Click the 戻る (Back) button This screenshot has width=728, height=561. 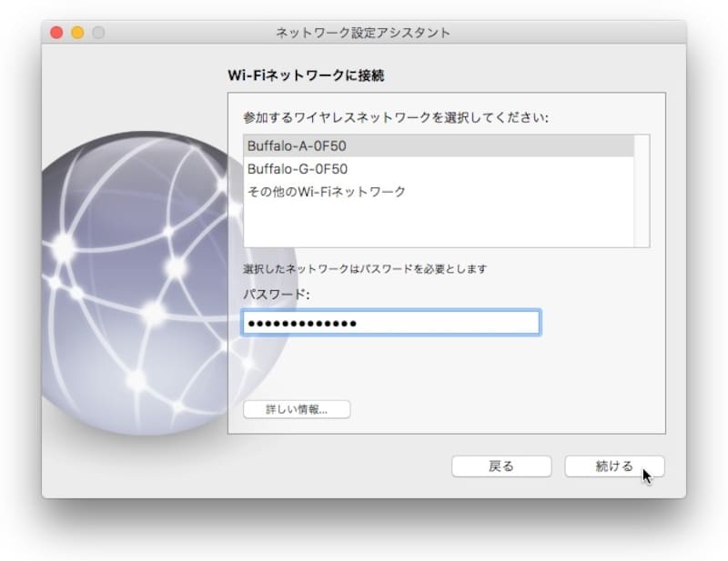pos(501,466)
